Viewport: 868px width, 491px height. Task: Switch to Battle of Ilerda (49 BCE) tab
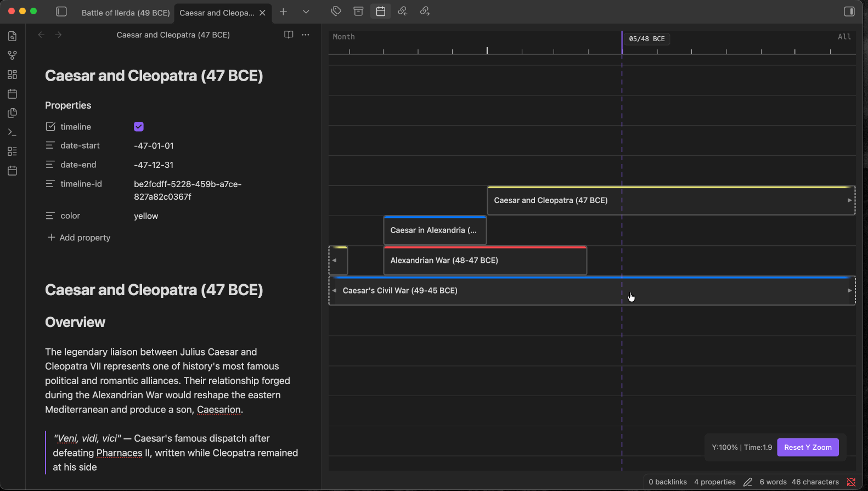[x=126, y=13]
